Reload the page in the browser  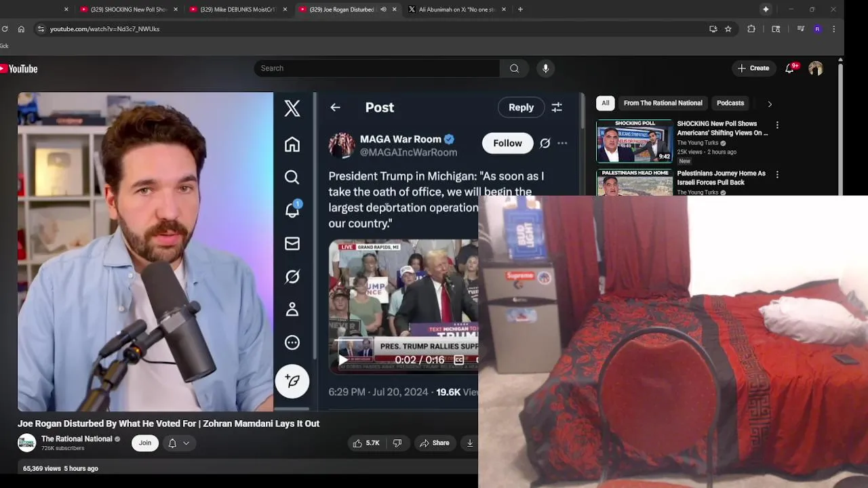[5, 29]
